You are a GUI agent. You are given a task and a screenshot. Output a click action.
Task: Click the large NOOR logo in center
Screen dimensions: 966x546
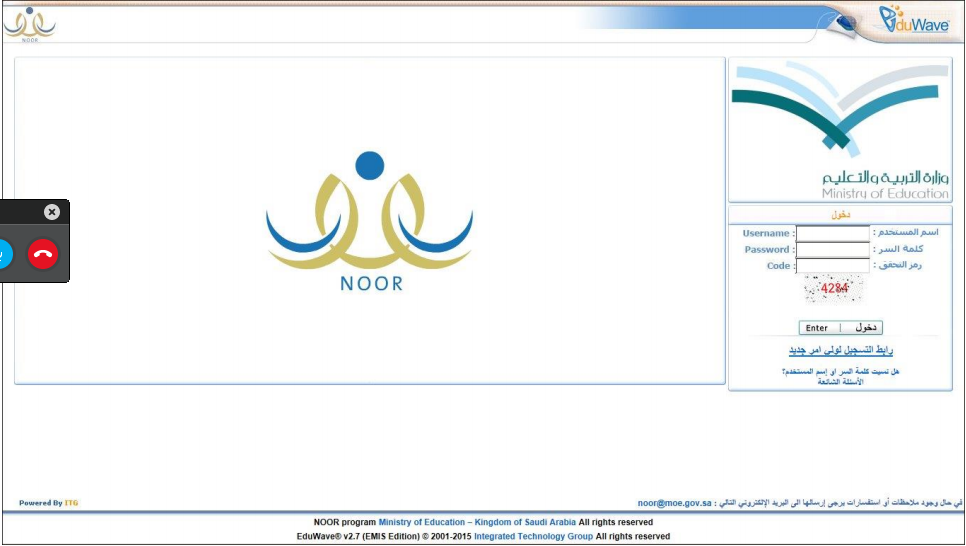click(x=370, y=221)
